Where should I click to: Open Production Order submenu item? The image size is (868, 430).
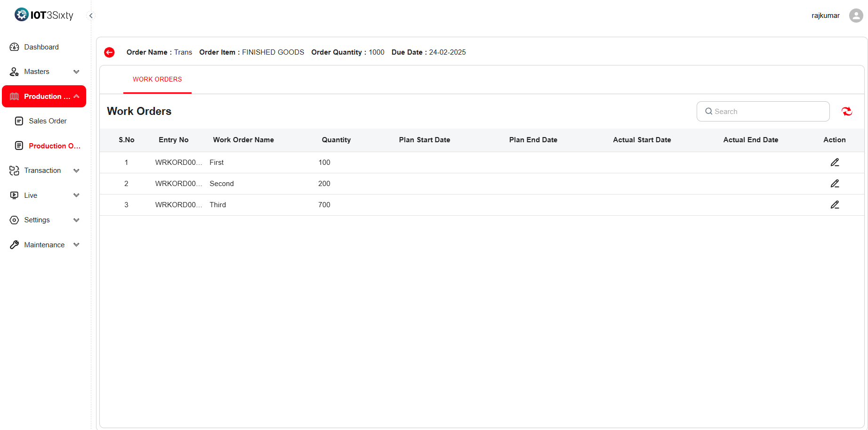pos(54,146)
